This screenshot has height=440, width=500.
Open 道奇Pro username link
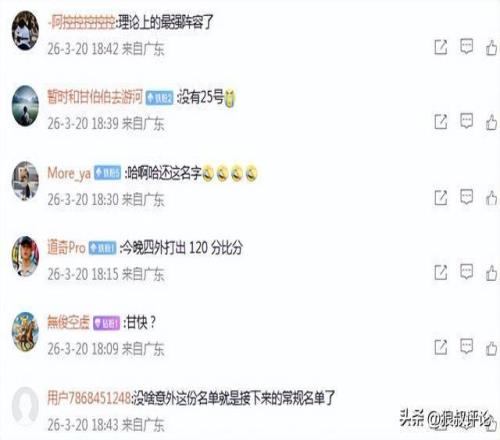[x=66, y=248]
